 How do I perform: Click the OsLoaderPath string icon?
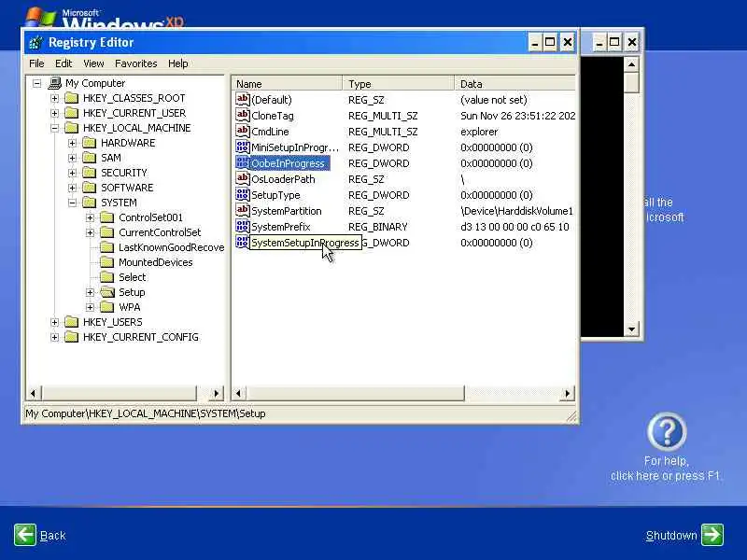243,178
